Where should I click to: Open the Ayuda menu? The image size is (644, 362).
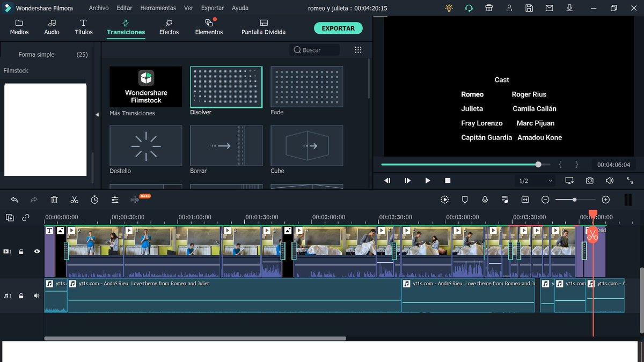[x=240, y=8]
